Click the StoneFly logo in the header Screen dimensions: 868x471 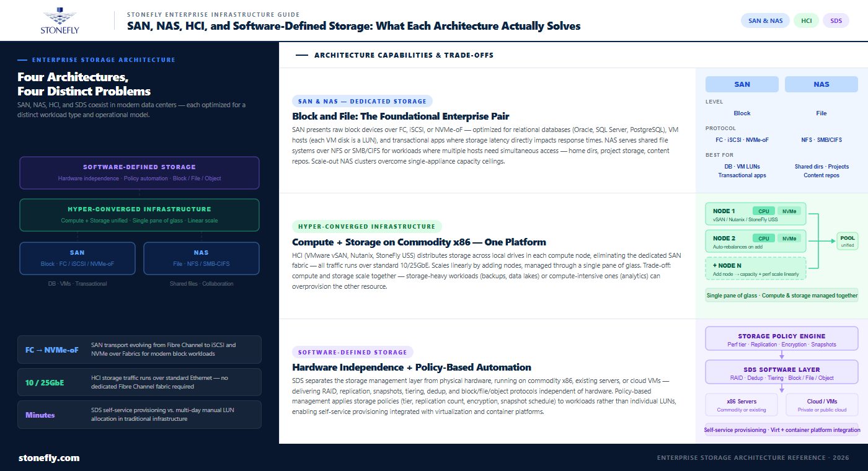pyautogui.click(x=60, y=20)
